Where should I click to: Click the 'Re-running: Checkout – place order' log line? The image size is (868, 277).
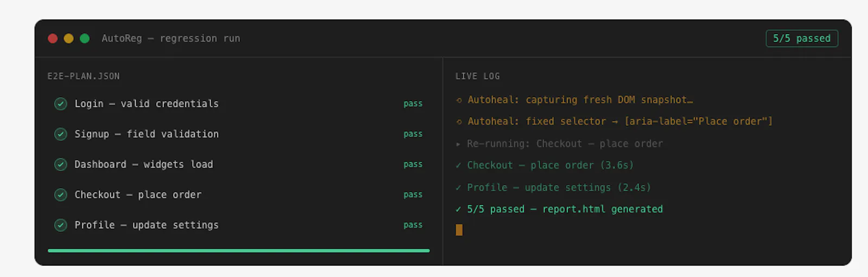click(x=559, y=144)
